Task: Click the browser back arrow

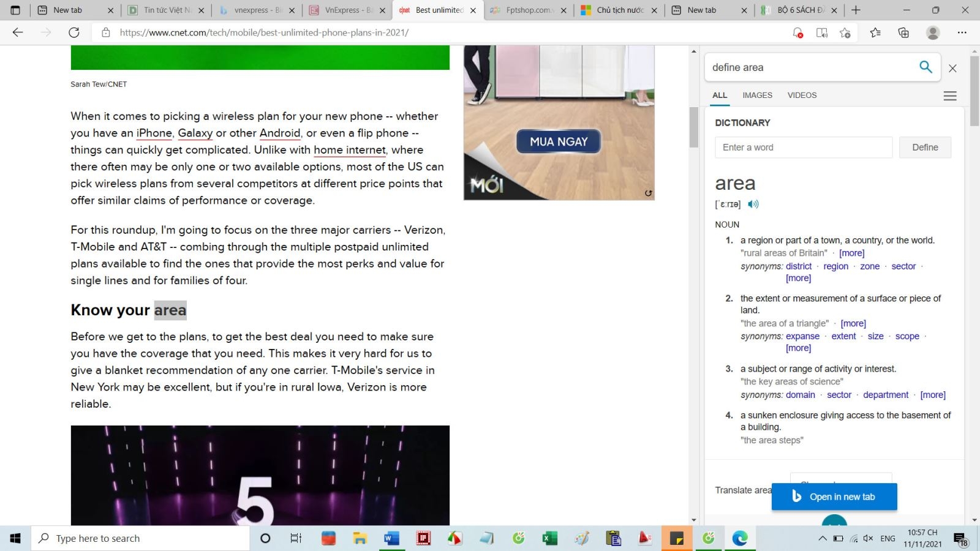Action: (x=18, y=32)
